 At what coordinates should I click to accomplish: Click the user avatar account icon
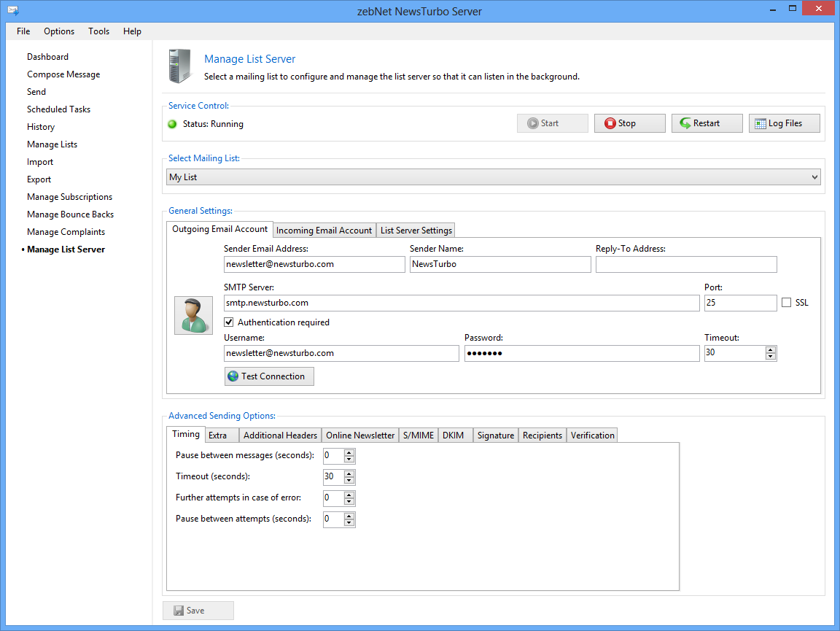pos(193,315)
